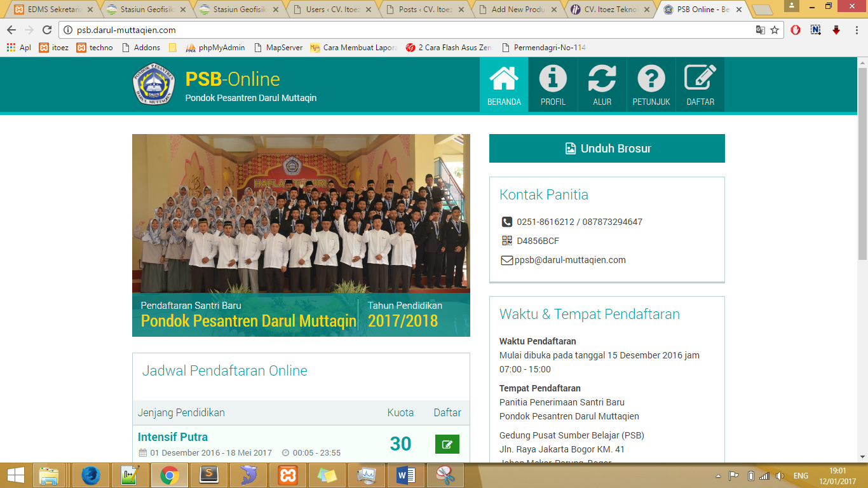This screenshot has height=488, width=868.
Task: Open the Addons bookmark
Action: (140, 47)
